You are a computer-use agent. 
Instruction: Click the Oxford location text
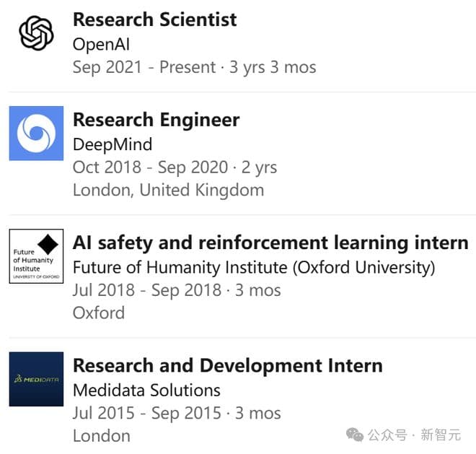[x=99, y=313]
